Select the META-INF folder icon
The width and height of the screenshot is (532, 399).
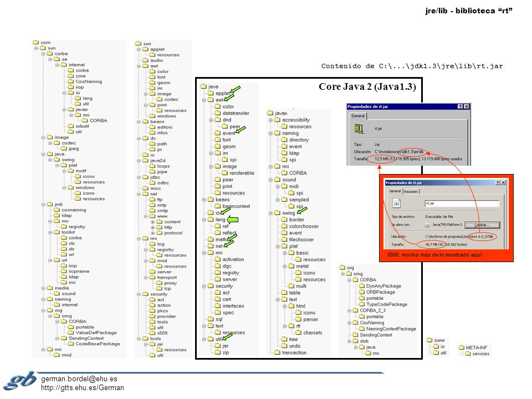462,347
